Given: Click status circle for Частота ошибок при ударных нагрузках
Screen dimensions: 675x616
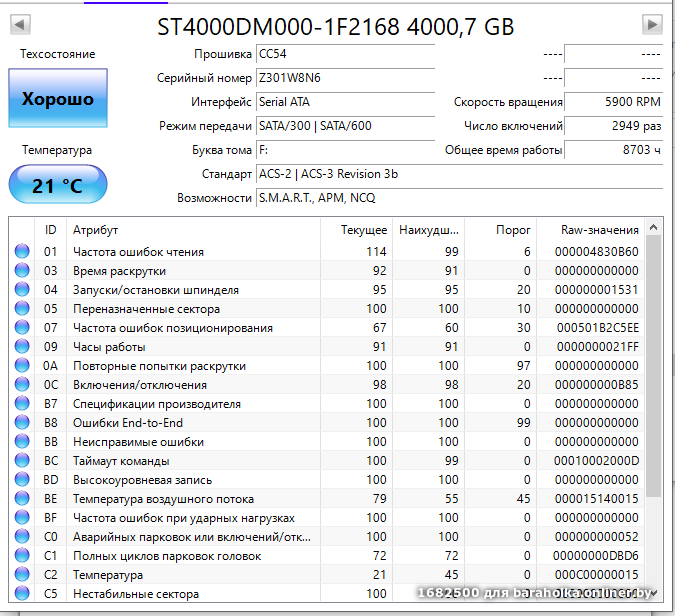Looking at the screenshot, I should click(x=22, y=517).
